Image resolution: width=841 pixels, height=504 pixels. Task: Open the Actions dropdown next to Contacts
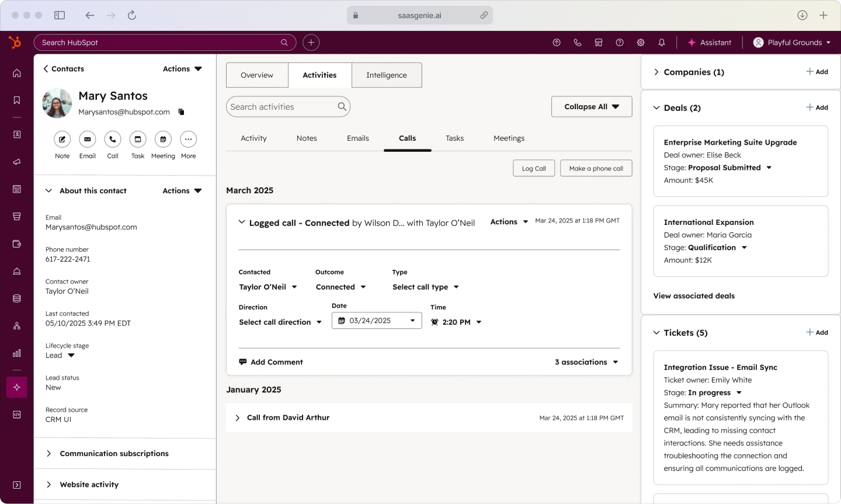tap(182, 69)
